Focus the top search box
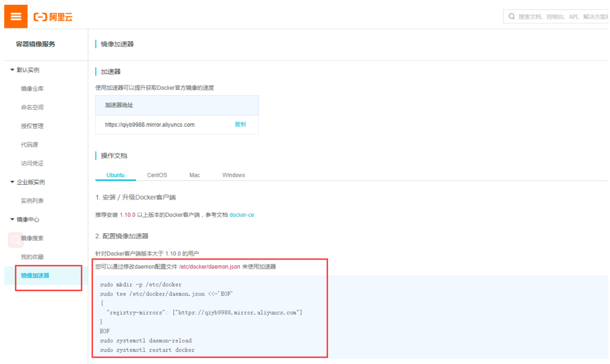The width and height of the screenshot is (610, 364). [x=556, y=16]
